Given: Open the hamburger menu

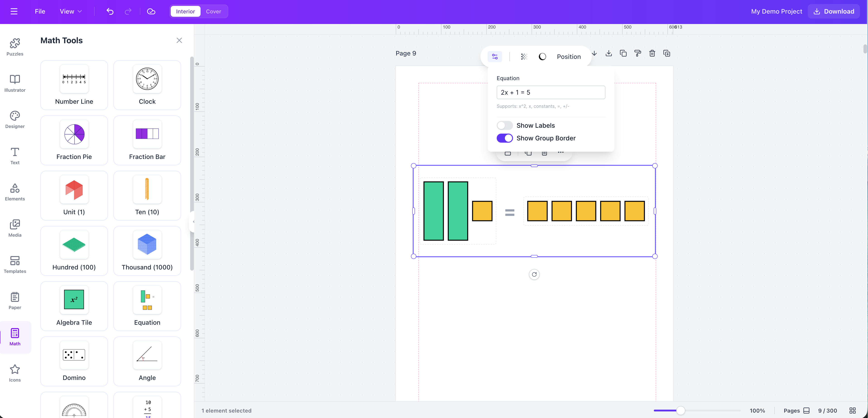Looking at the screenshot, I should point(14,11).
